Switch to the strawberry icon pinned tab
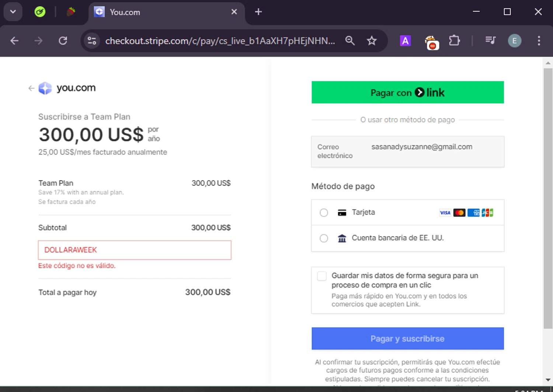 coord(71,12)
